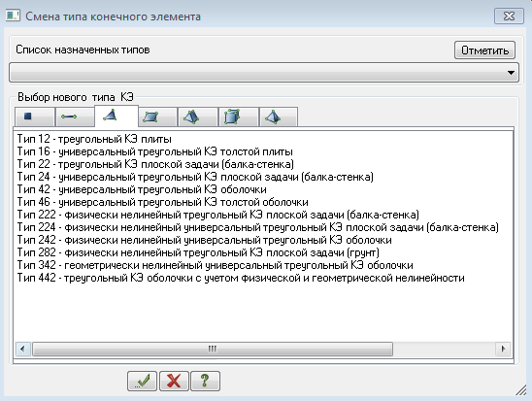This screenshot has width=532, height=401.
Task: Select Тип 12 треугольный КЭ плиты
Action: tap(94, 139)
